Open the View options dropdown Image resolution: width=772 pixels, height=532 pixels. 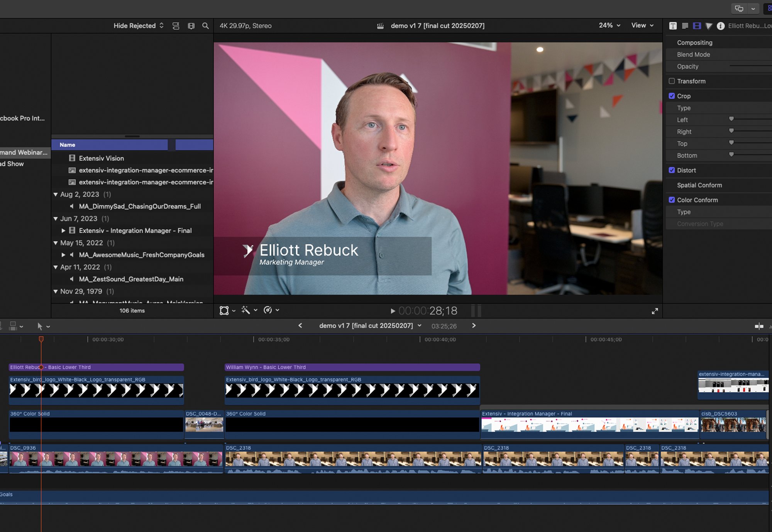642,25
